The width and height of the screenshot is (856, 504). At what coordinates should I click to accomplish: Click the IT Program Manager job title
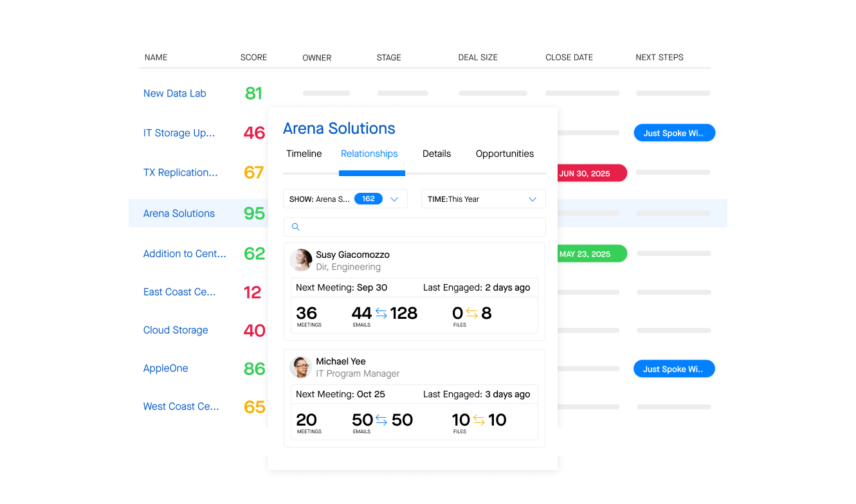(358, 373)
